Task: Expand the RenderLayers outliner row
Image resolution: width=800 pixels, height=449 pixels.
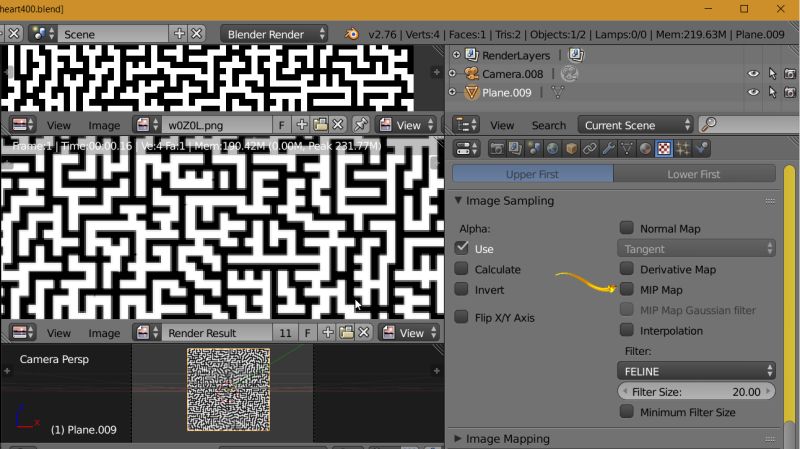Action: [x=456, y=55]
